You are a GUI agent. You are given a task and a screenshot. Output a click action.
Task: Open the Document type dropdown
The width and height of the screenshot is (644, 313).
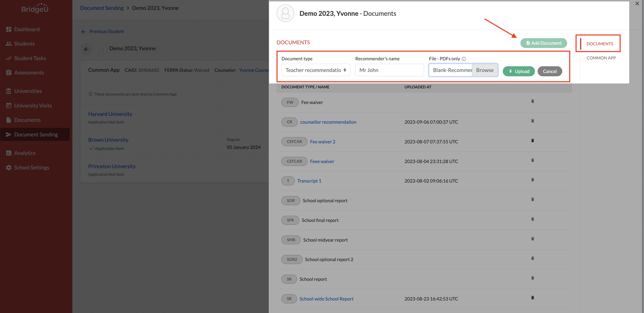(x=316, y=70)
